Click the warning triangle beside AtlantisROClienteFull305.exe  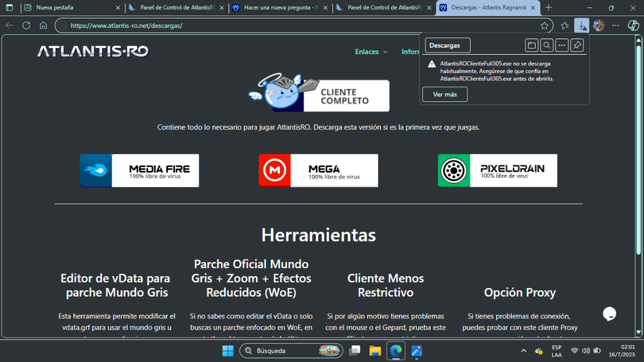[x=431, y=64]
